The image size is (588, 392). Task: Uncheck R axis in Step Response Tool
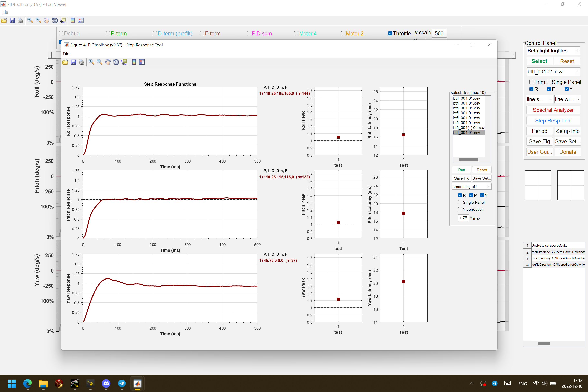(x=460, y=195)
